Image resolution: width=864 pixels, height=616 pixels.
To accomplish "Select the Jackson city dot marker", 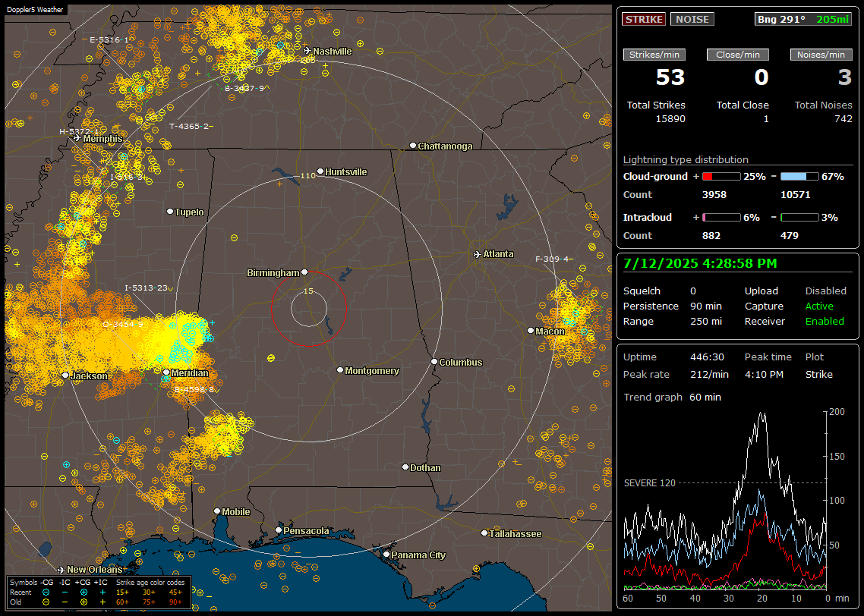I will (65, 375).
